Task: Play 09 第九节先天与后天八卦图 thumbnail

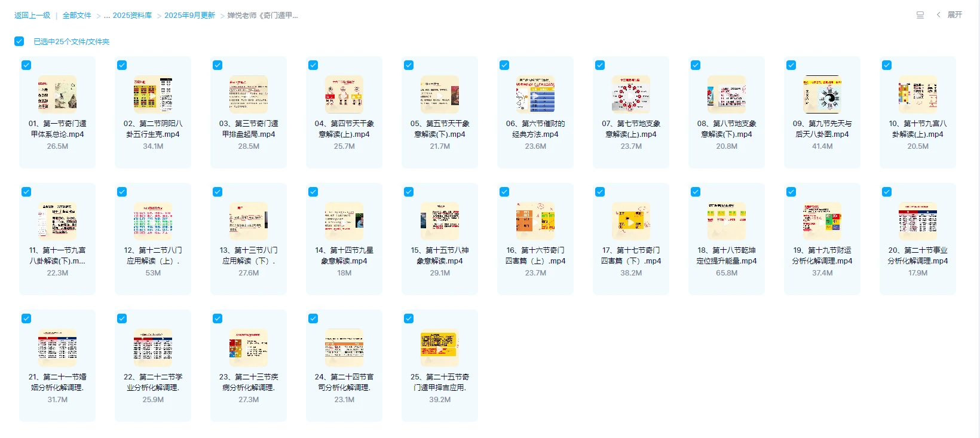Action: 822,94
